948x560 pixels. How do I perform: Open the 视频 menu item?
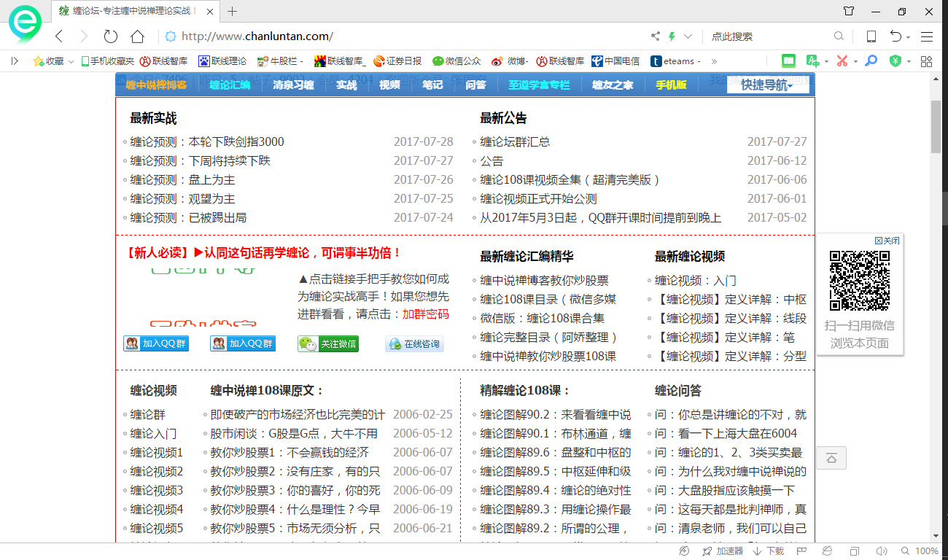tap(389, 85)
